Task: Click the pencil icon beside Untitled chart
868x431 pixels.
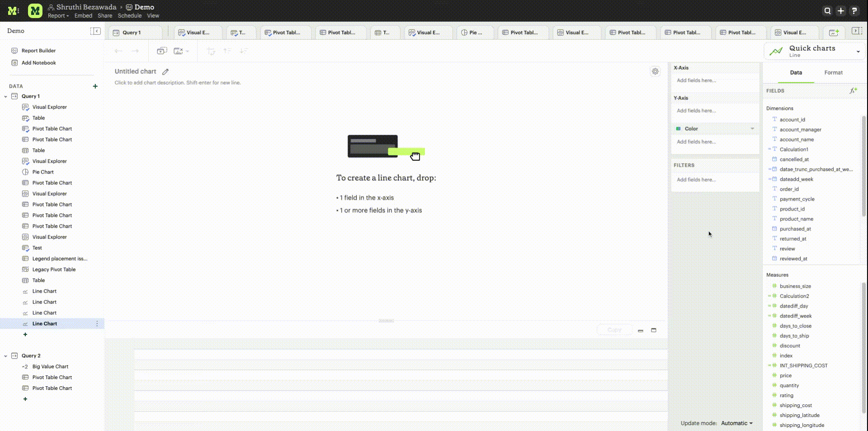Action: coord(165,72)
